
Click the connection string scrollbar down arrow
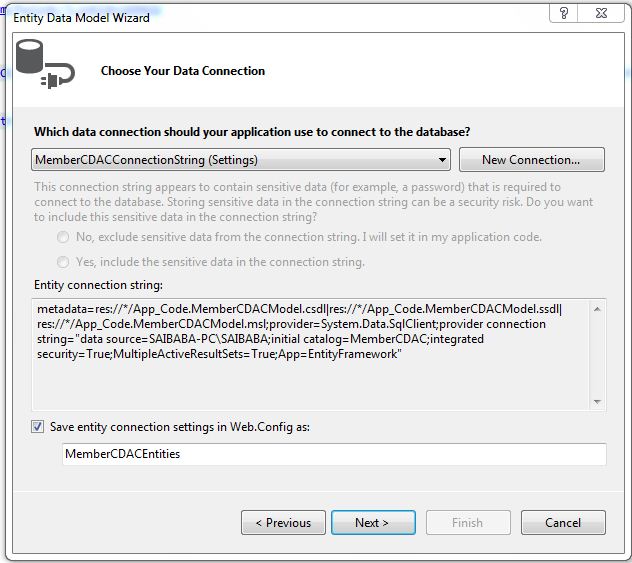[x=598, y=401]
